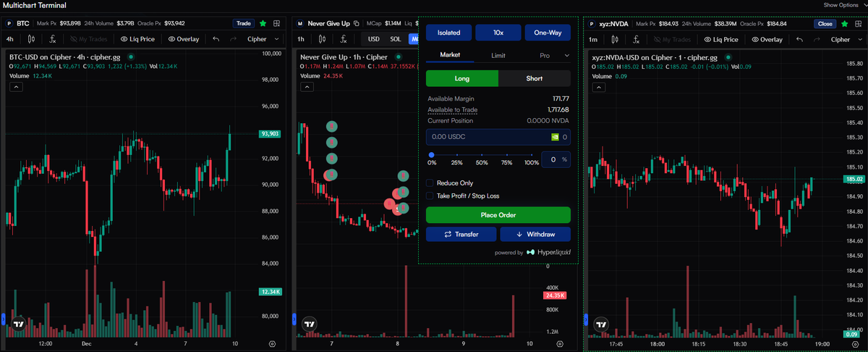Open 4h timeframe selector in BTC chart
Screen dimensions: 868x352
pyautogui.click(x=10, y=39)
